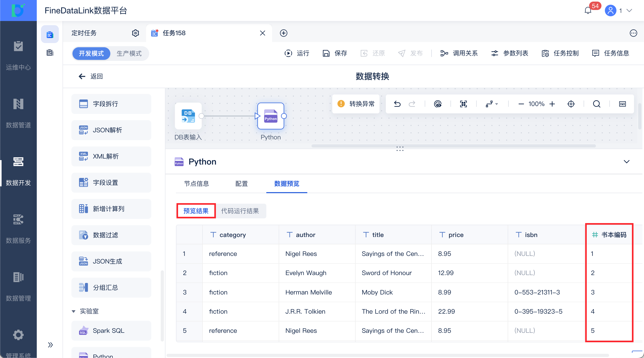Collapse the Python panel chevron
The height and width of the screenshot is (358, 644).
coord(626,162)
